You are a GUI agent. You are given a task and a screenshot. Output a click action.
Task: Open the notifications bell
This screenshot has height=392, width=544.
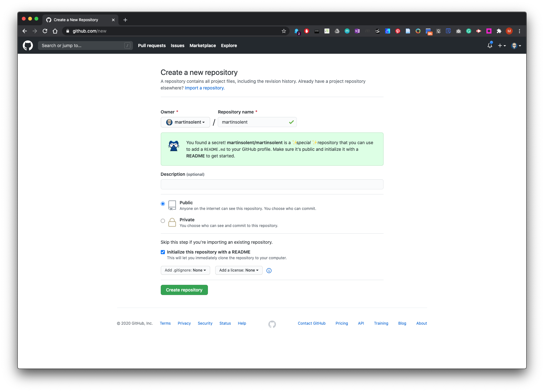point(490,46)
